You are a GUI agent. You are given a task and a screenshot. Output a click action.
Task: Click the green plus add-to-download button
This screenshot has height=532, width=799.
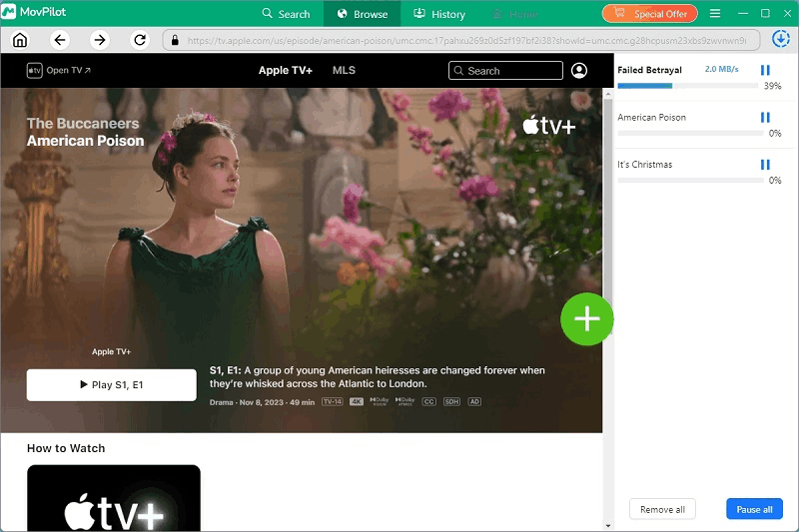point(586,319)
